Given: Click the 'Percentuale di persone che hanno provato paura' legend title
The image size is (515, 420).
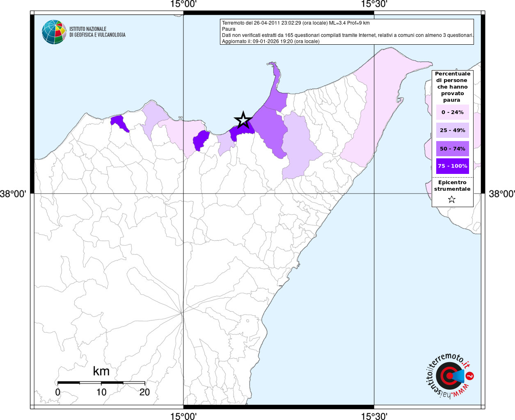Looking at the screenshot, I should click(x=452, y=87).
